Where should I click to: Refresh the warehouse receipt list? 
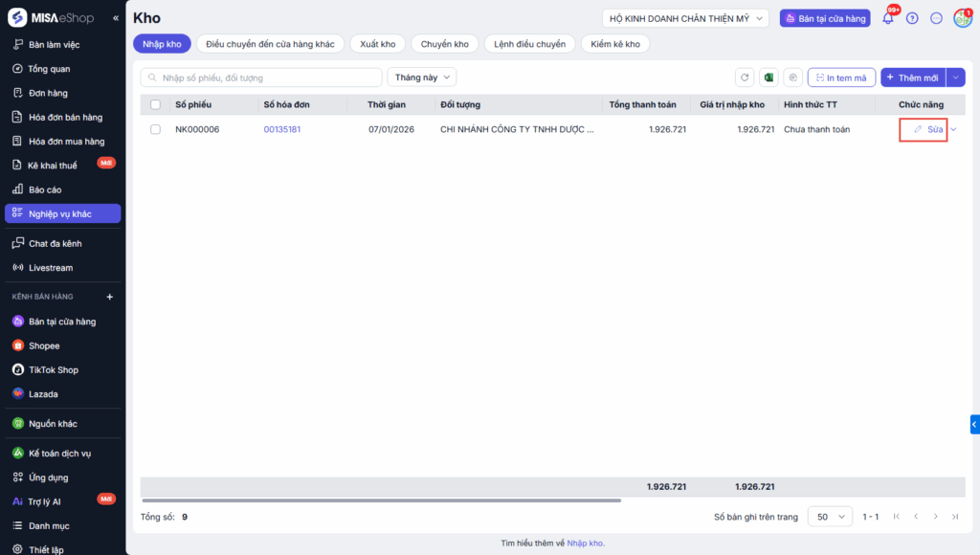pos(745,78)
